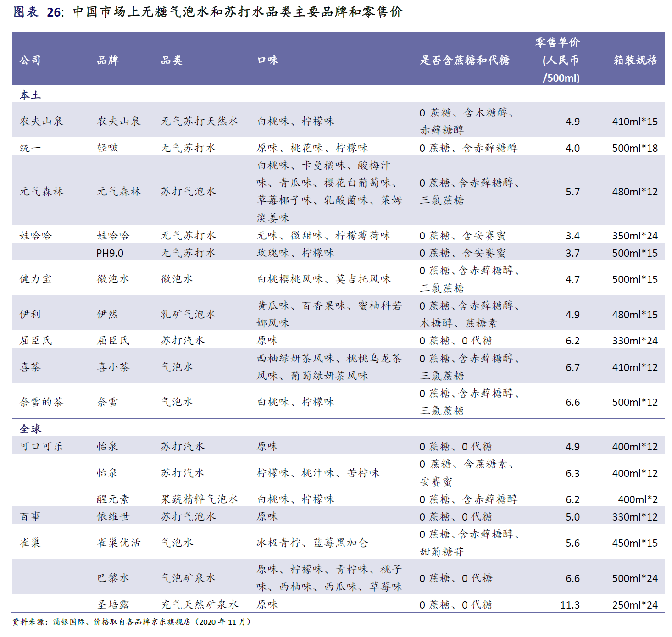The image size is (672, 637).
Task: Select the brand 依维世
Action: click(x=113, y=516)
